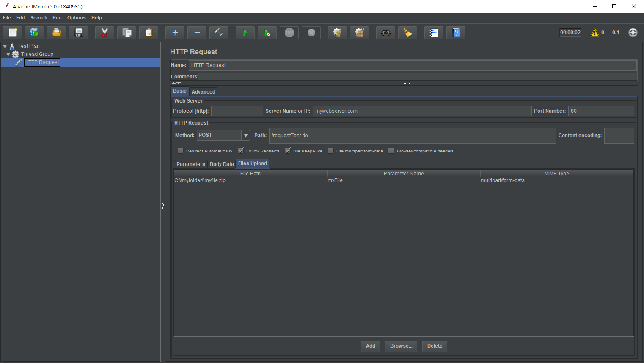644x363 pixels.
Task: Click the Add button
Action: [x=371, y=346]
